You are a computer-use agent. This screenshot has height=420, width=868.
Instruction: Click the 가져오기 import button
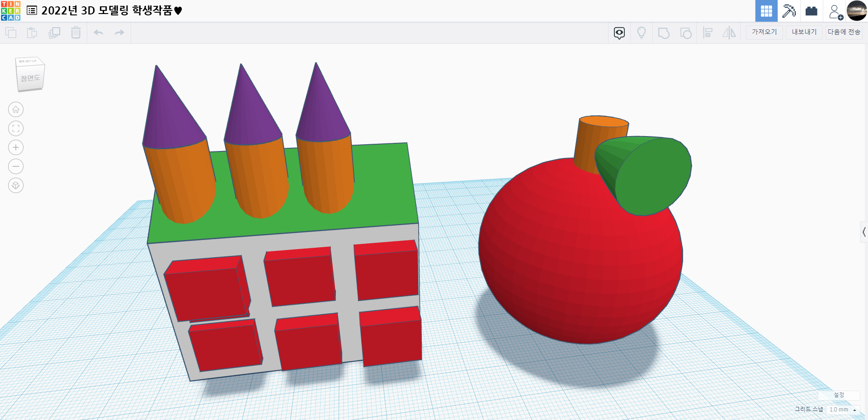(764, 32)
